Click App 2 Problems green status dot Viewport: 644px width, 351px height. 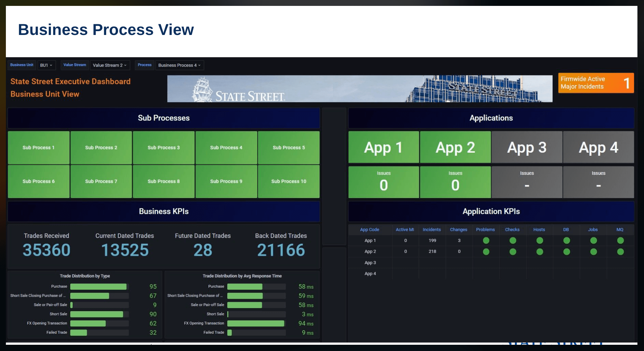click(x=486, y=252)
